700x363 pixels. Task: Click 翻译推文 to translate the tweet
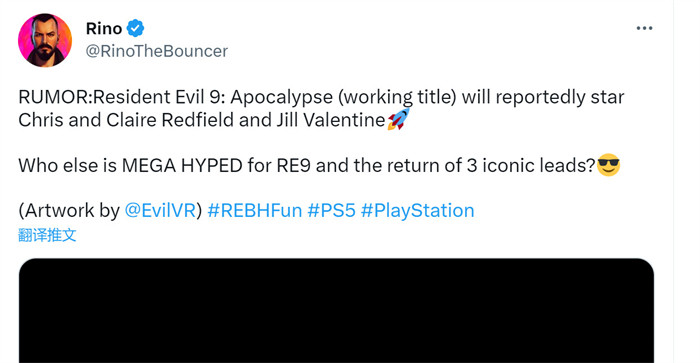47,235
